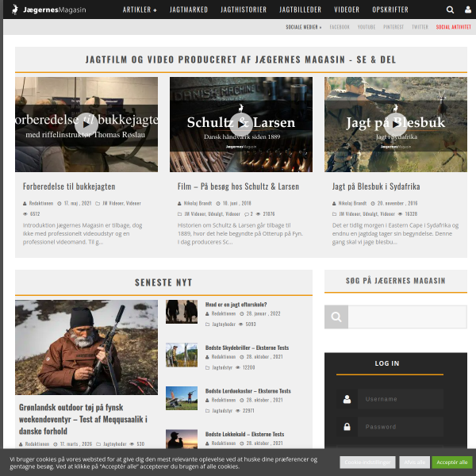Viewport: 476px width, 476px height.
Task: Expand the Artikler dropdown menu
Action: click(140, 10)
